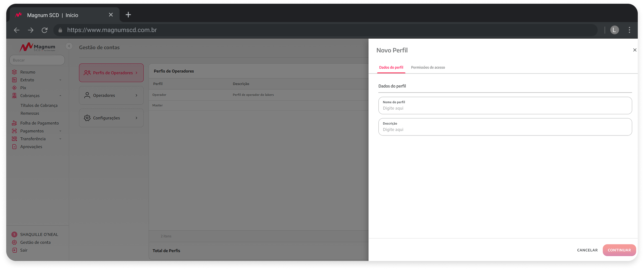Reload the page with browser refresh icon
Viewport: 644px width, 270px height.
click(x=45, y=30)
